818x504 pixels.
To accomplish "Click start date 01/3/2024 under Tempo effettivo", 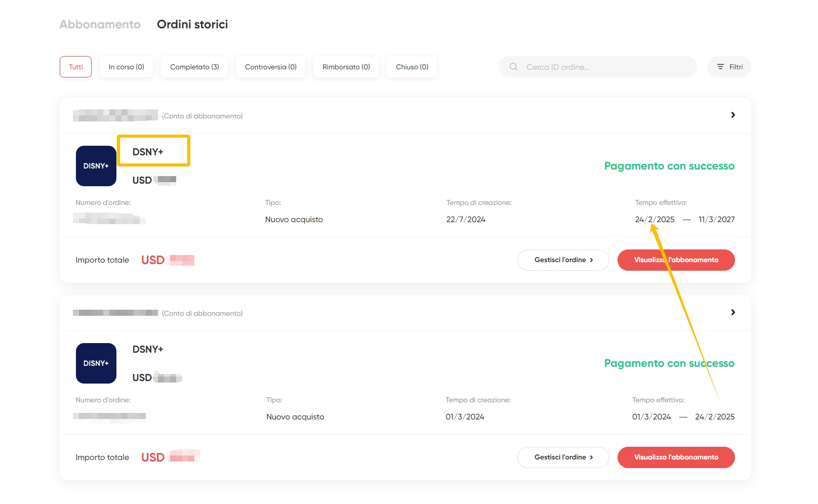I will (x=651, y=417).
